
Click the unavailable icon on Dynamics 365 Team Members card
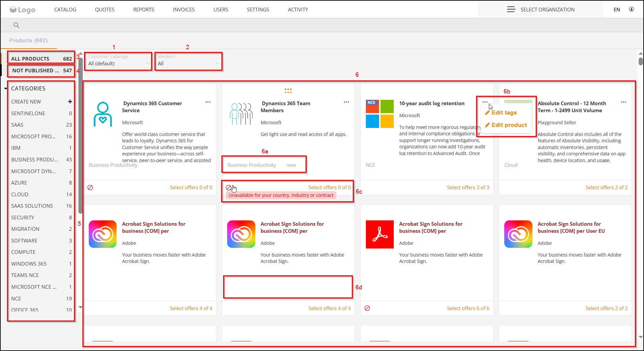click(x=229, y=188)
